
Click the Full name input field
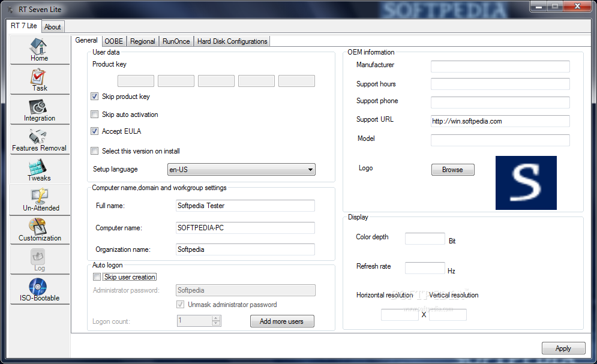click(x=245, y=206)
